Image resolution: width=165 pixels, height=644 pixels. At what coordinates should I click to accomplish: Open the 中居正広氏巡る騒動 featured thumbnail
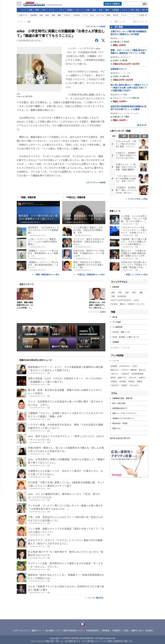click(84, 213)
